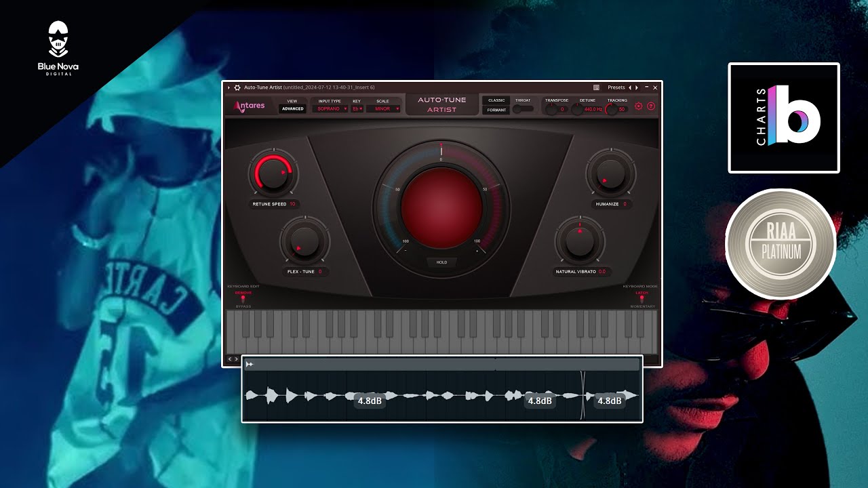Click the audio clip header bar
Screen dimensions: 868x488
441,365
